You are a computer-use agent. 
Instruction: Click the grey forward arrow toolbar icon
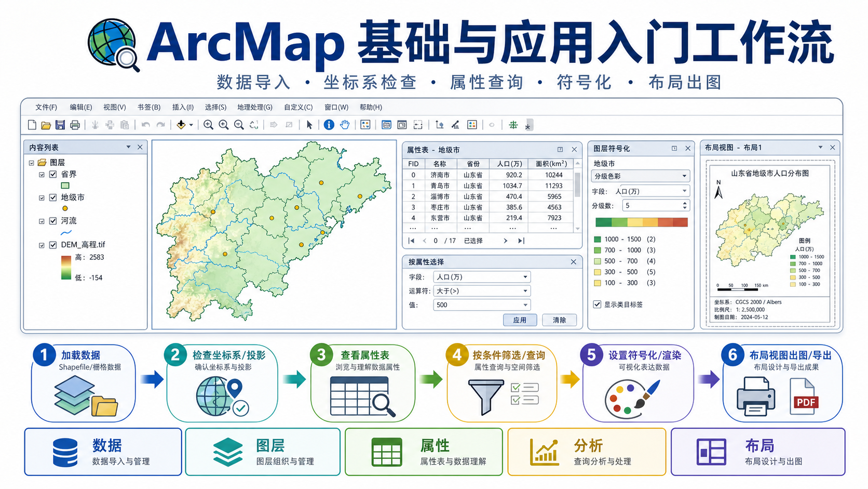coord(274,125)
